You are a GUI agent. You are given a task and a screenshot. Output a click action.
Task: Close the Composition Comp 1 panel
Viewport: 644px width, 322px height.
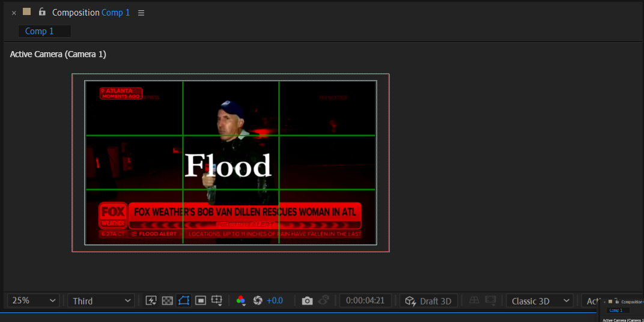(14, 13)
